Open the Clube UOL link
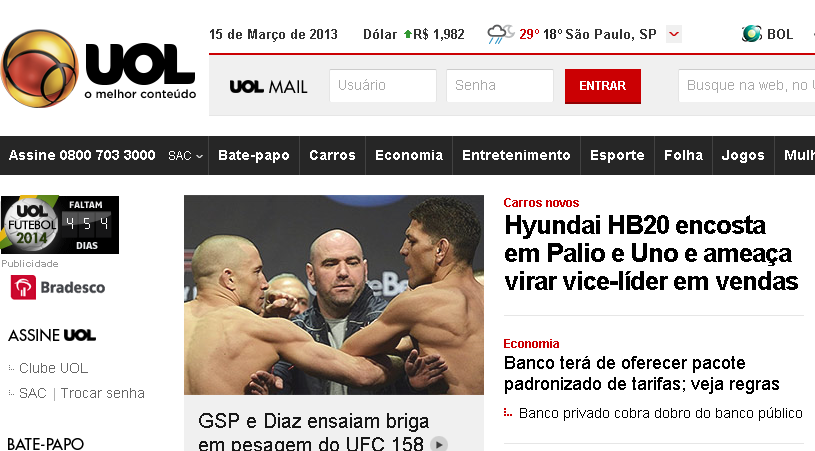Screen dimensions: 815x451 [54, 368]
